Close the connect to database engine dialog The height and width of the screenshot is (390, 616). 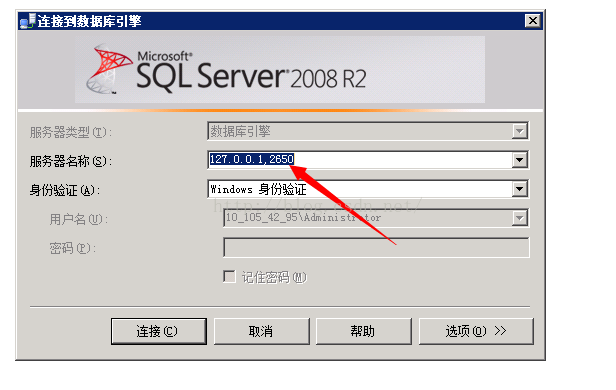(x=533, y=20)
